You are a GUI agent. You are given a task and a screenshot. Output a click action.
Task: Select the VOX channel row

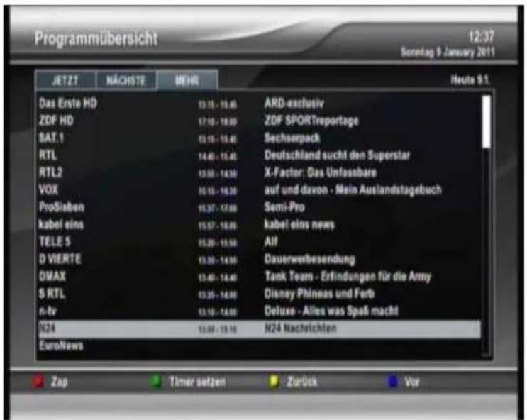click(259, 189)
